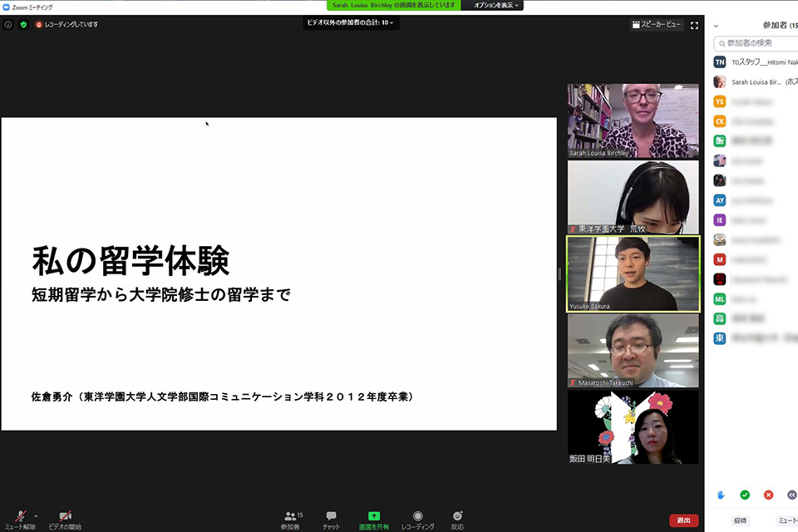Click the green 高 participant avatar
The width and height of the screenshot is (798, 532).
[x=720, y=318]
